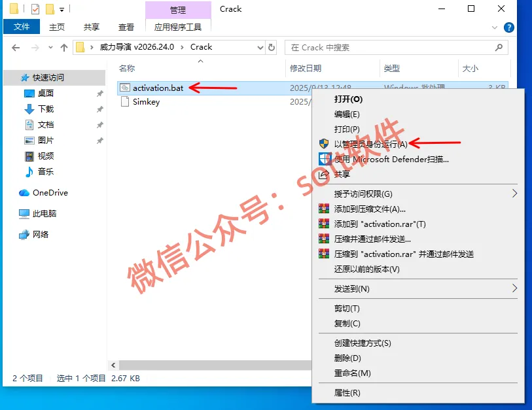532x410 pixels.
Task: Open 属性(R) from context menu
Action: tap(418, 393)
